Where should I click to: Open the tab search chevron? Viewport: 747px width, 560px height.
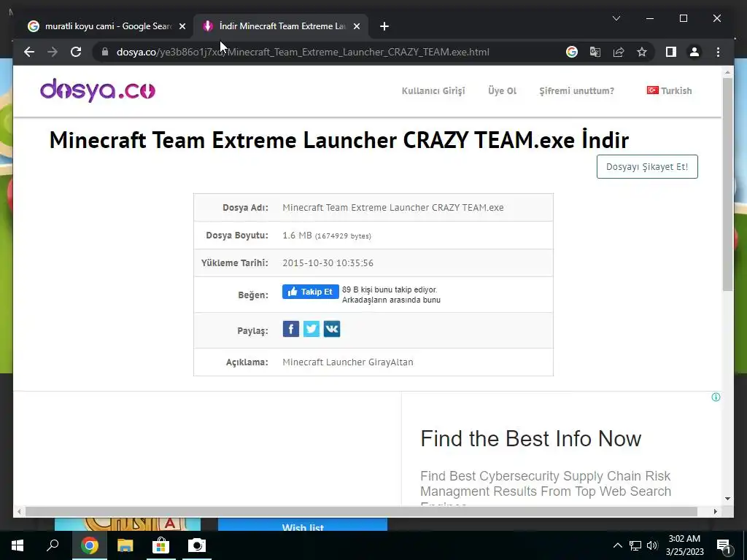coord(616,18)
